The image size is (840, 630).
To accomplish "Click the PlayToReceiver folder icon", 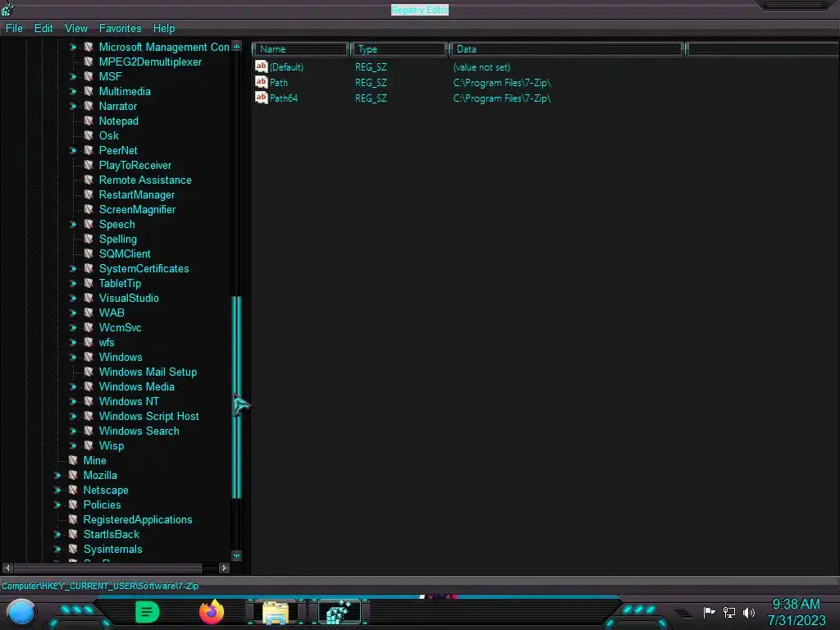I will 89,165.
